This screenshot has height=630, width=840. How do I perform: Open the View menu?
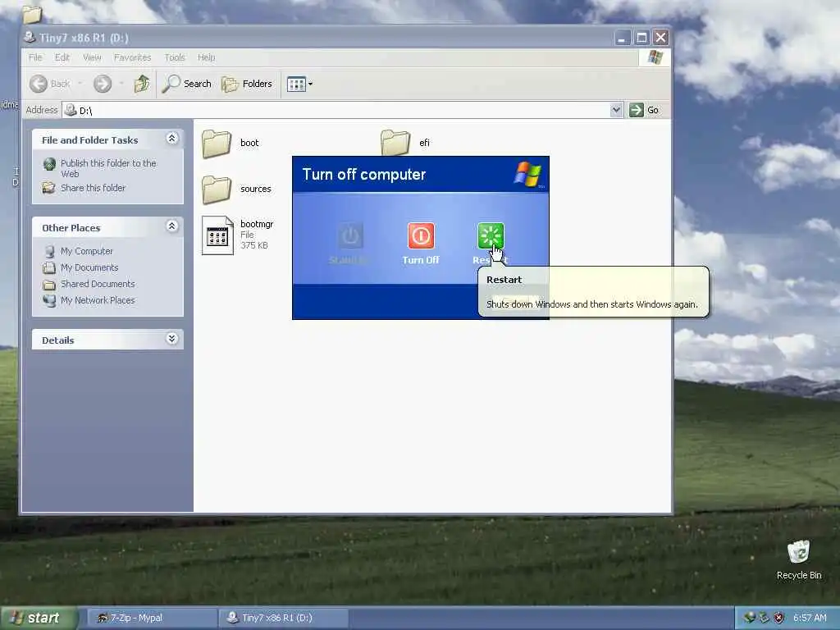tap(92, 57)
